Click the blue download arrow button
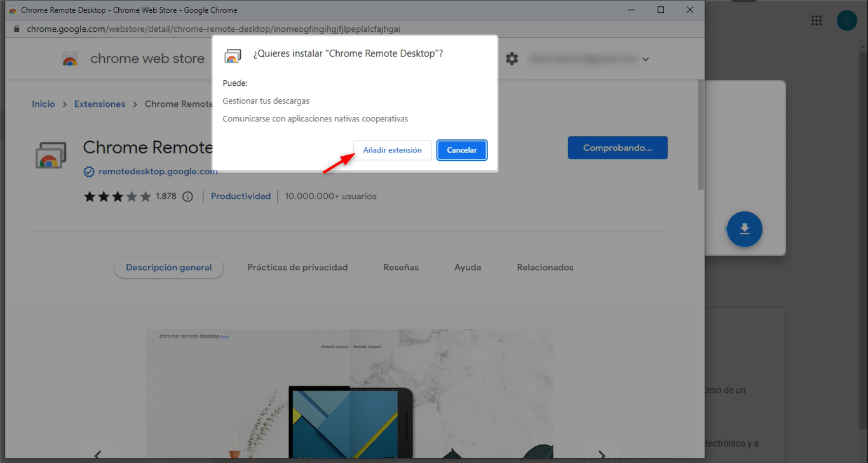Image resolution: width=868 pixels, height=463 pixels. tap(744, 229)
